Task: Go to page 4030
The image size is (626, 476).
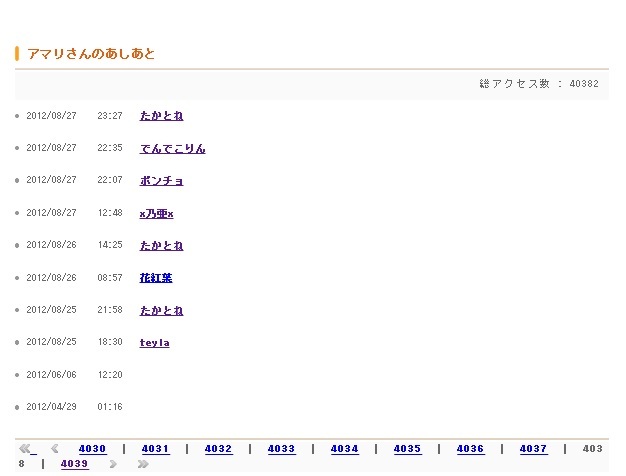Action: pyautogui.click(x=92, y=449)
